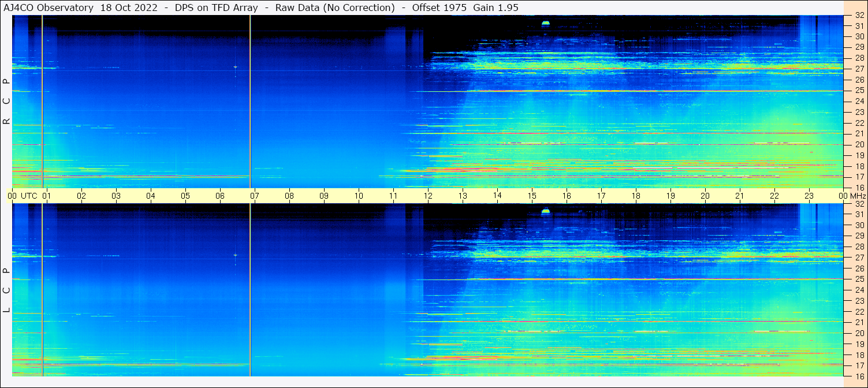Click the "15" hour label on time axis
This screenshot has width=868, height=388.
pyautogui.click(x=532, y=196)
